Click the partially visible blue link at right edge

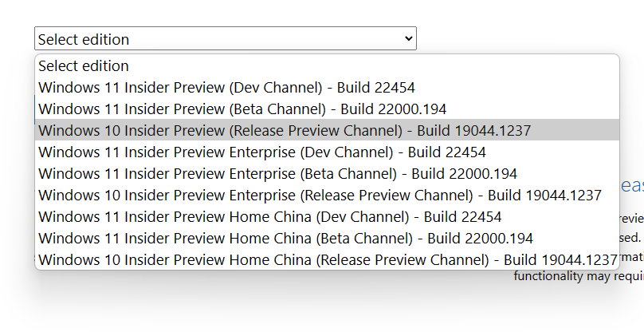631,186
